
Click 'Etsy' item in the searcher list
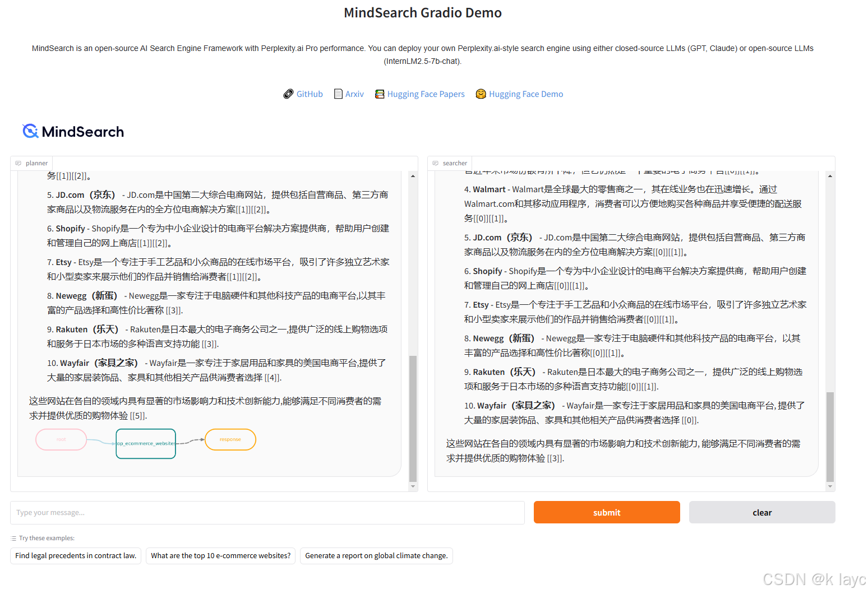(481, 305)
